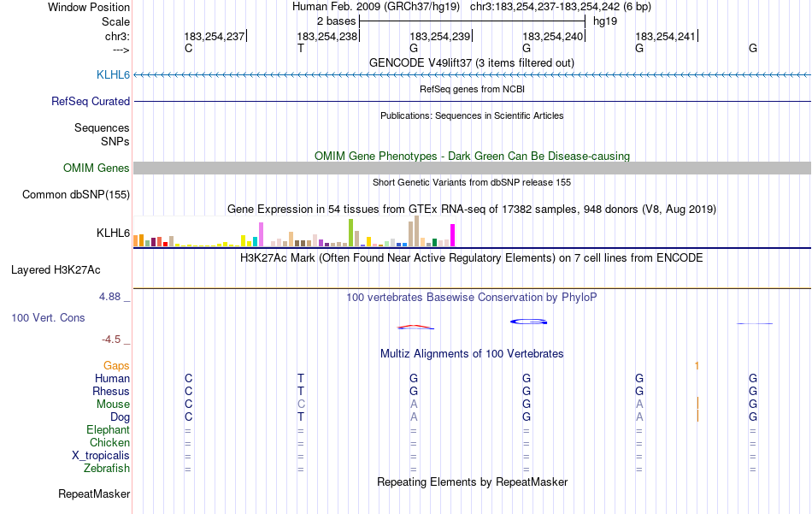Click the red PhyloP conservation bar

[415, 327]
